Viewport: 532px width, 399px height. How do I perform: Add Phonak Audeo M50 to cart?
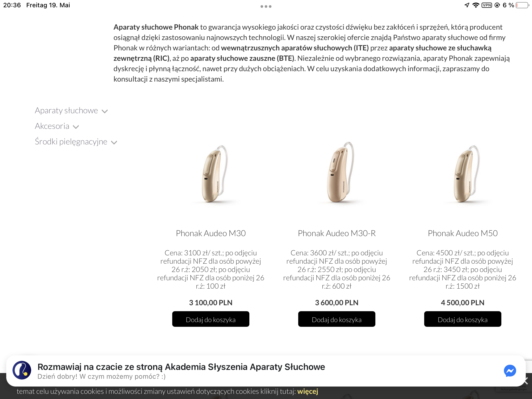[x=463, y=319]
